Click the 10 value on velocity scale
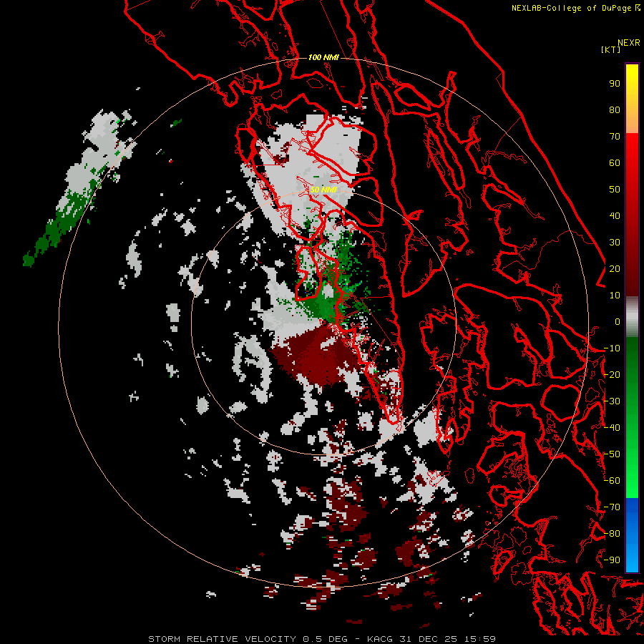Screen dimensions: 644x644 tap(615, 296)
